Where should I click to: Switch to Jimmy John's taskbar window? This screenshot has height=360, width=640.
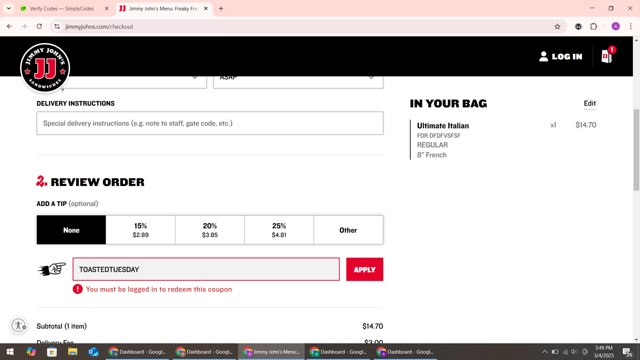(x=271, y=352)
